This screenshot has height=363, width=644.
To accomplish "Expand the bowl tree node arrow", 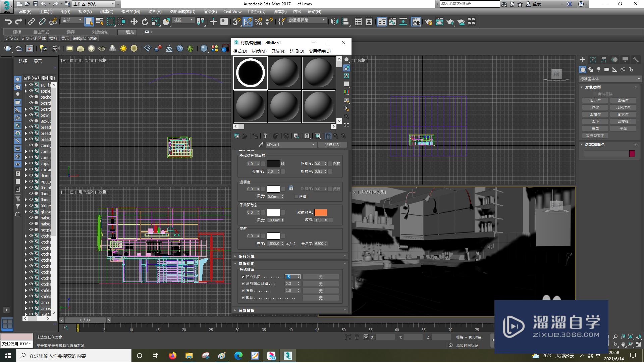I will click(x=26, y=115).
